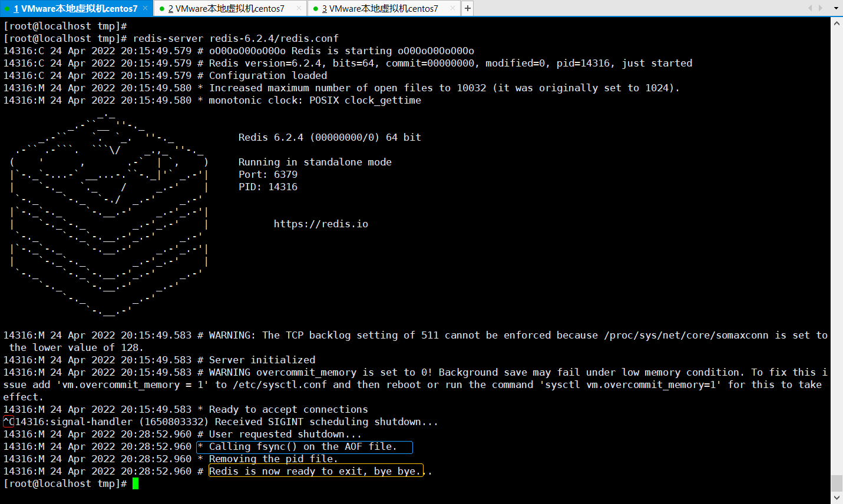The image size is (843, 504).
Task: Click 'WARNING overcommit_memory is set to 0!' text
Action: pos(321,372)
